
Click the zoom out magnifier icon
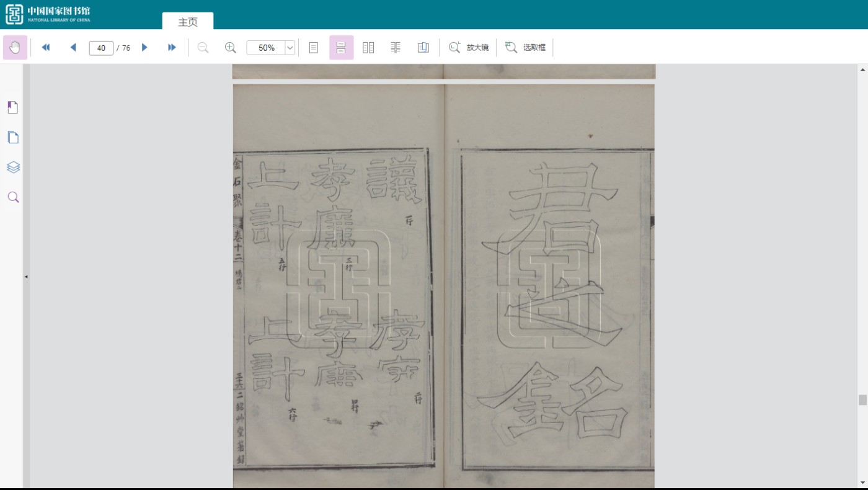(x=203, y=48)
